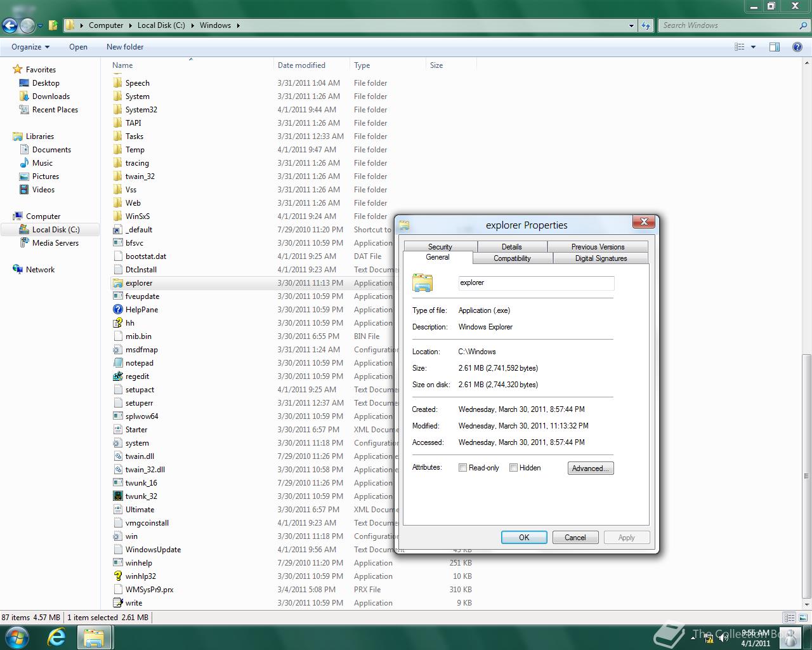Open Downloads in Favorites
Screen dimensions: 812x650
click(x=51, y=96)
